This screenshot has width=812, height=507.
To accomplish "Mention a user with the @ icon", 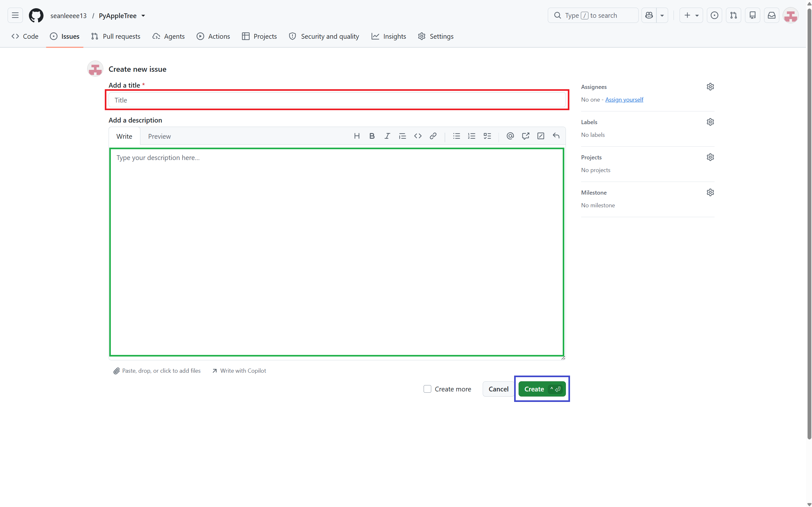I will pos(510,136).
